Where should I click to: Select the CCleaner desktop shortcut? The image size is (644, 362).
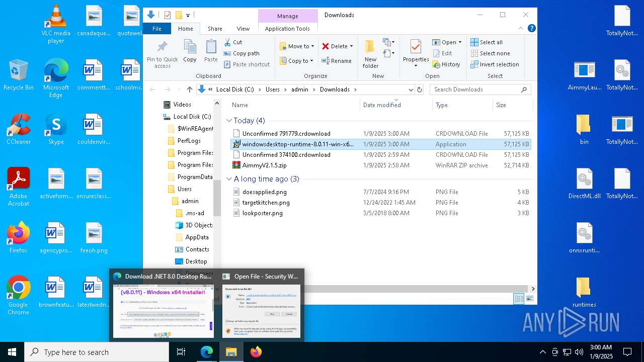point(18,129)
